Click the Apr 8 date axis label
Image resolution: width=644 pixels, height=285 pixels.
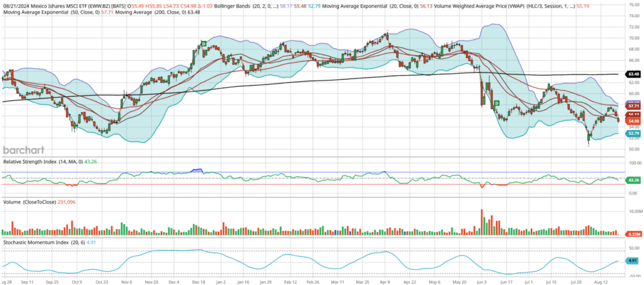(x=386, y=283)
